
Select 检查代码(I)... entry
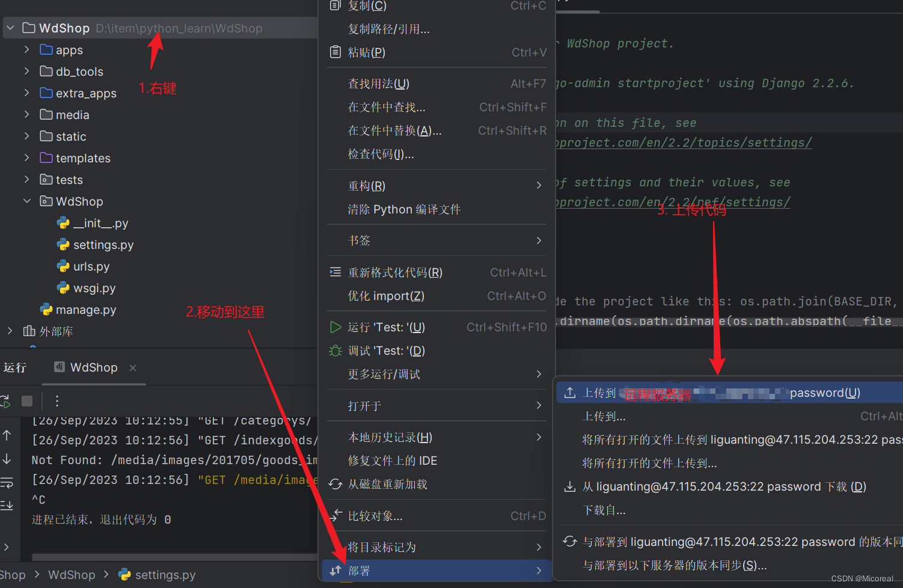coord(436,154)
